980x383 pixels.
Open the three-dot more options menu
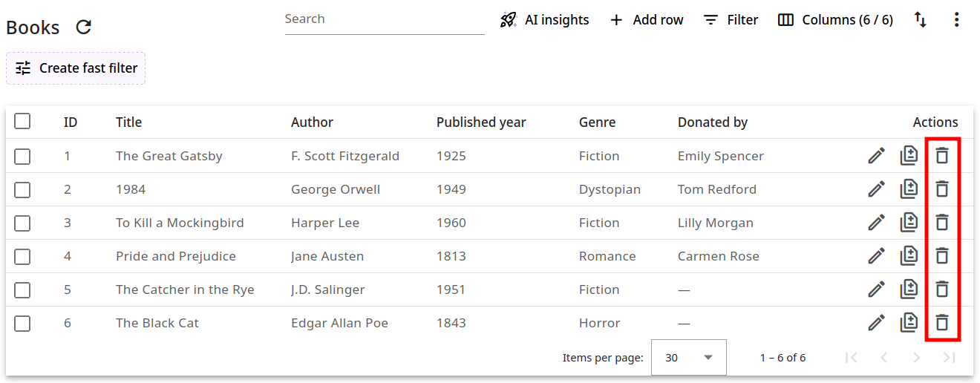click(x=956, y=20)
